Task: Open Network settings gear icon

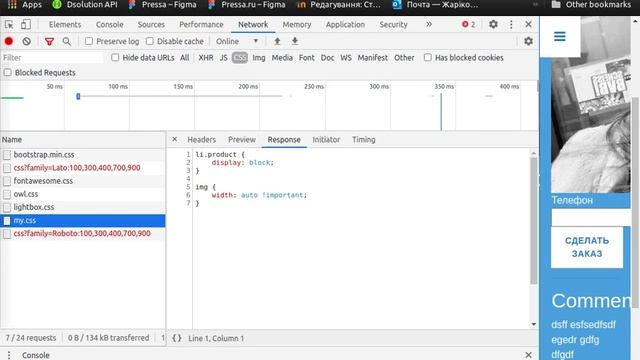Action: point(528,41)
